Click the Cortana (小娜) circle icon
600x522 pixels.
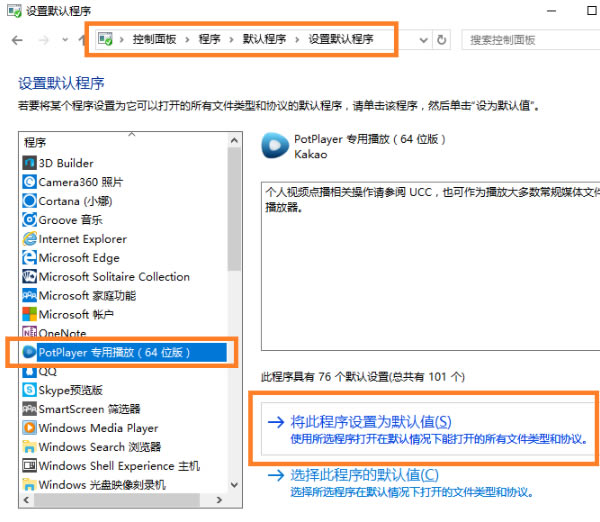coord(29,201)
